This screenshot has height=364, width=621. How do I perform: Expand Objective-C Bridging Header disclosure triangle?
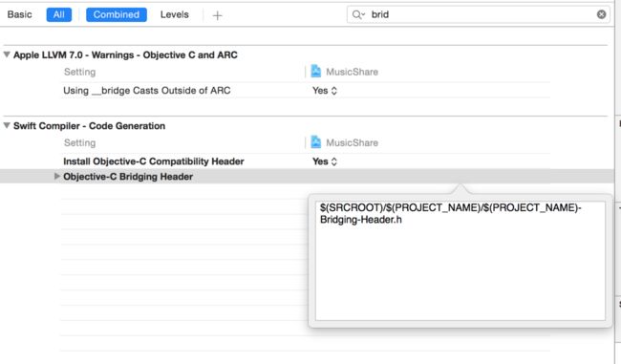pos(57,176)
